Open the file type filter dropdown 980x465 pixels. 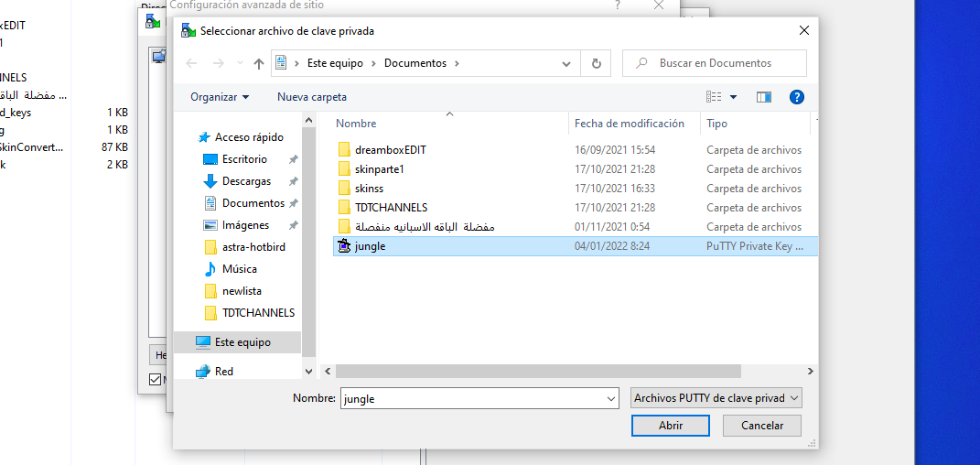tap(716, 398)
